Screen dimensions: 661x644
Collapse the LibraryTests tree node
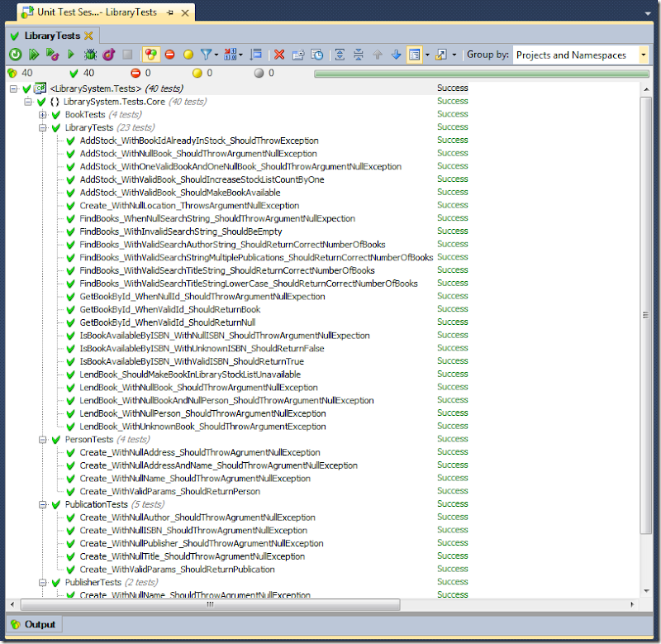pyautogui.click(x=43, y=128)
